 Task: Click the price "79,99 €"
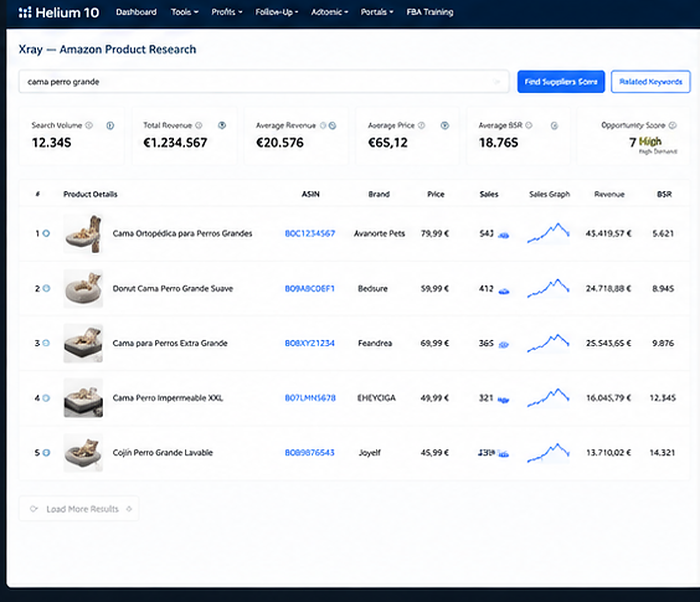pyautogui.click(x=435, y=233)
